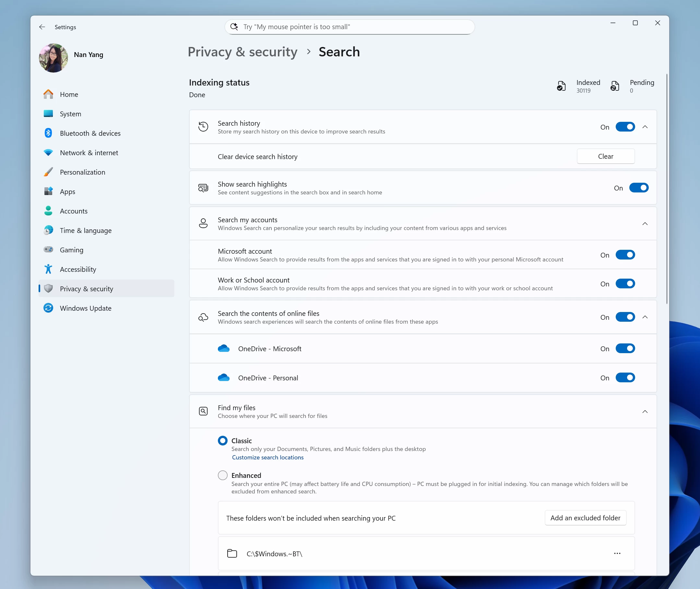
Task: Open the Accounts settings page
Action: click(74, 211)
